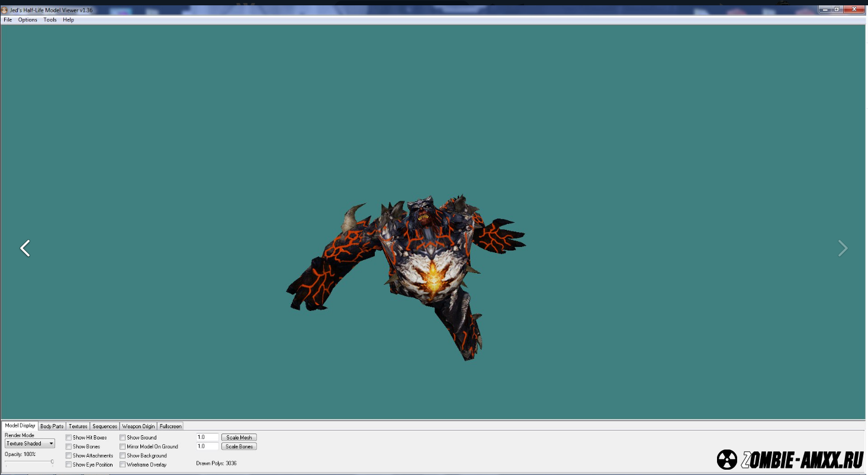This screenshot has height=475, width=868.
Task: Toggle Show Background checkbox
Action: [x=123, y=455]
